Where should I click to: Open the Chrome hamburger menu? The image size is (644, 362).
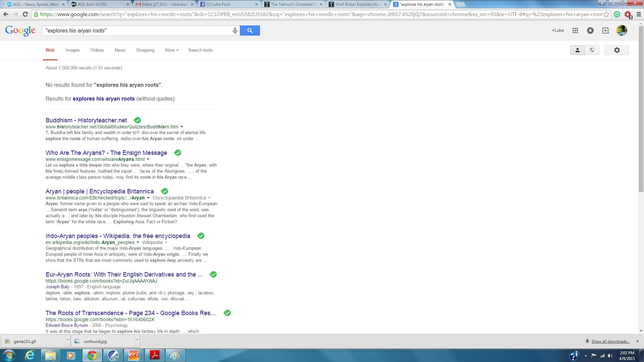pos(639,14)
